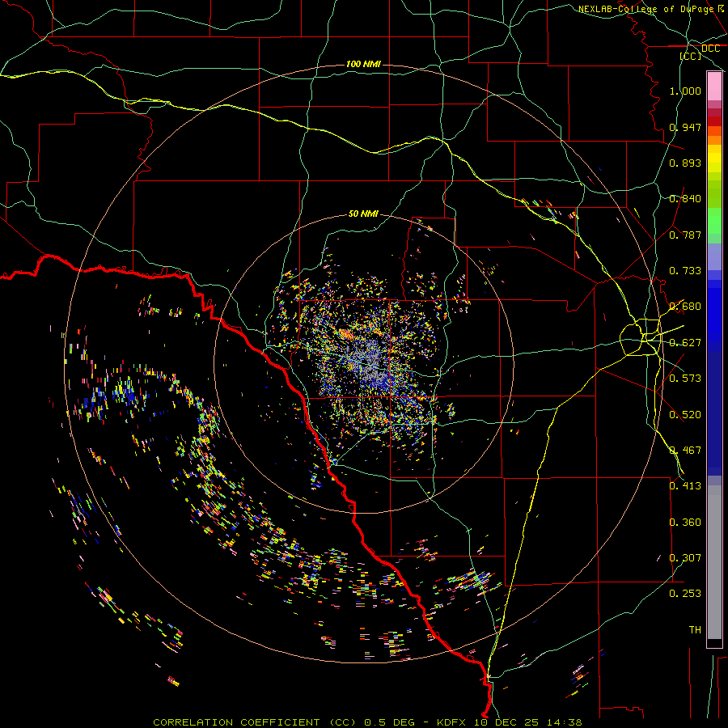The width and height of the screenshot is (728, 728).
Task: Click the 0.840 scale value
Action: [685, 199]
